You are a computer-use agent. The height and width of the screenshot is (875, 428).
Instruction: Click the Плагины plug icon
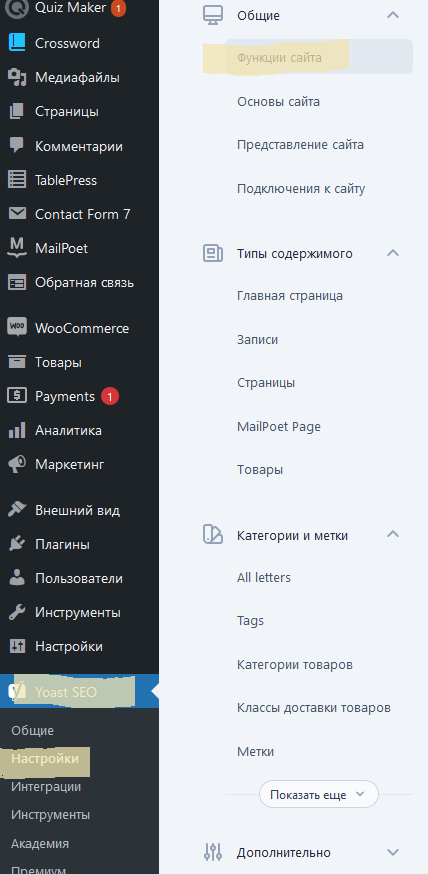[x=17, y=544]
